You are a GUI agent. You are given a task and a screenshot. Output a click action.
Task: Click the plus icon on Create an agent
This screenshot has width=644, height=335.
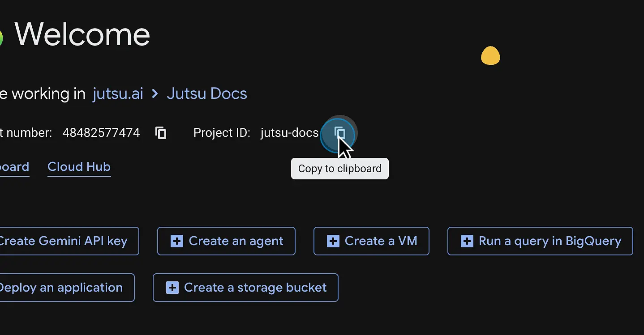[x=177, y=241]
